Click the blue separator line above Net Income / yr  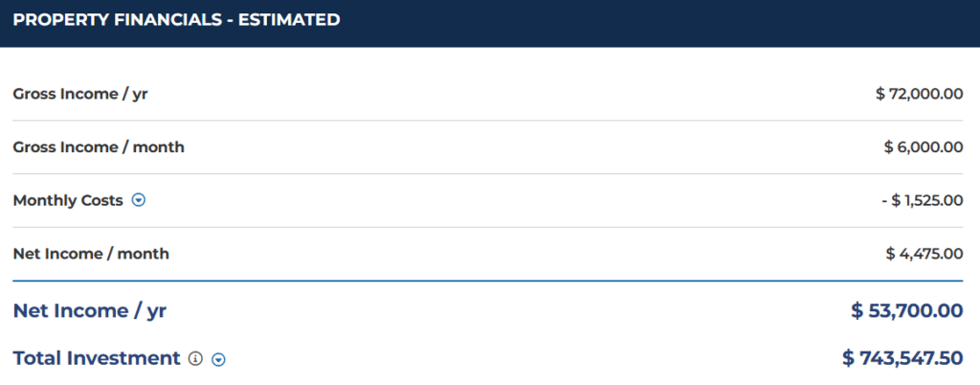(x=487, y=282)
